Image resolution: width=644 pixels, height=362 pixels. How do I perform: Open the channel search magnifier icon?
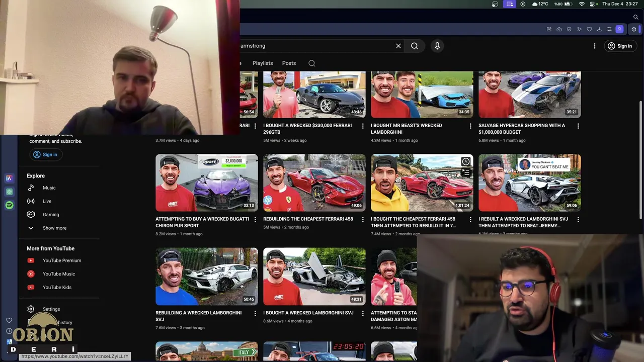click(x=312, y=63)
